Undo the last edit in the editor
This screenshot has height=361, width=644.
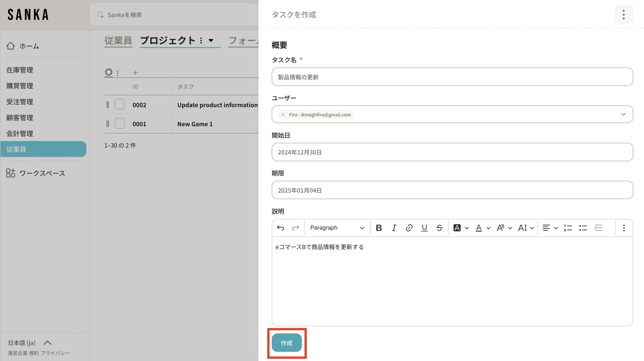point(280,228)
